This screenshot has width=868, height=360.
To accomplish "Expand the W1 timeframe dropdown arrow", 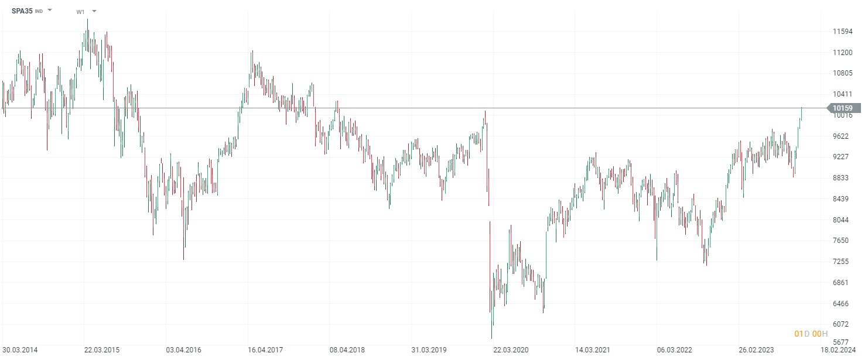I will click(x=94, y=11).
